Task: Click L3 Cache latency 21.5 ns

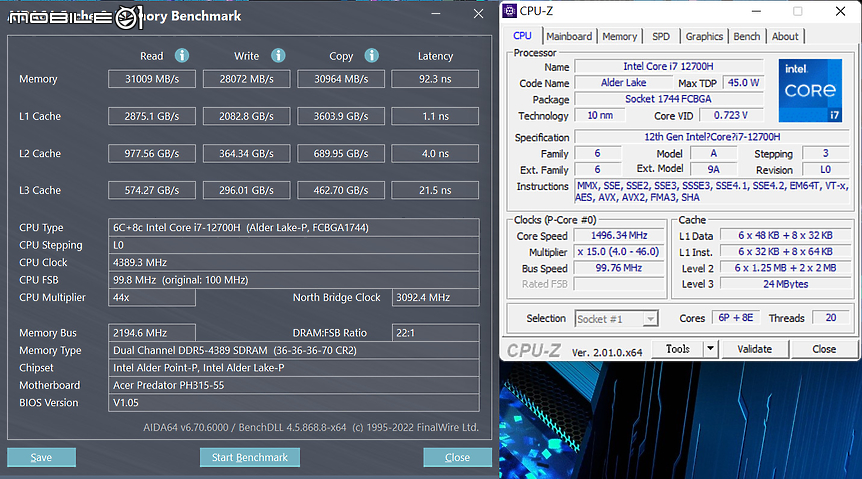Action: click(x=435, y=190)
